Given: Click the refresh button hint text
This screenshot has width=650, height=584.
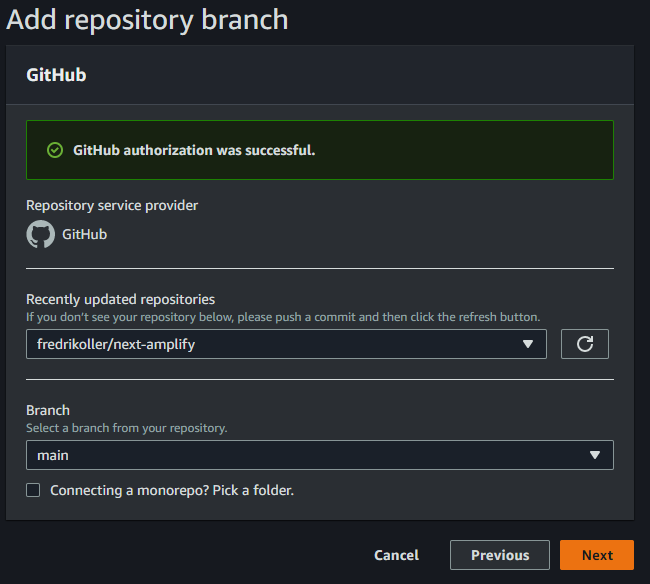Looking at the screenshot, I should click(x=283, y=317).
